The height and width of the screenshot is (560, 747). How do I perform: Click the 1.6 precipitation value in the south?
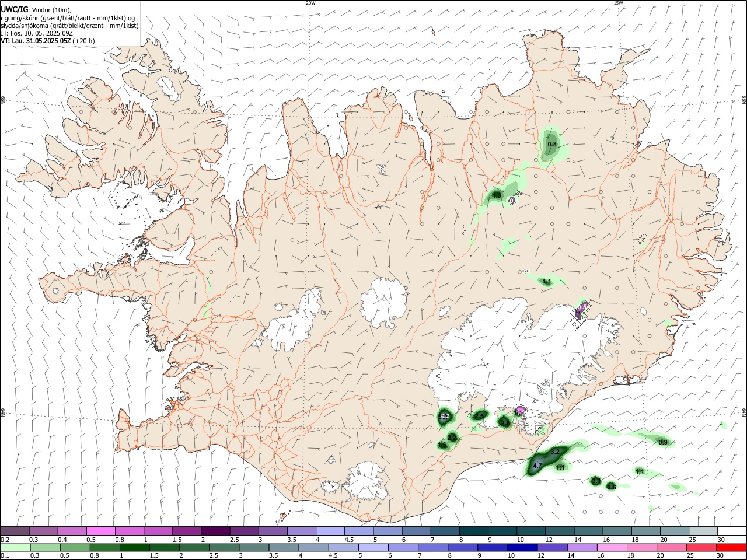[442, 445]
